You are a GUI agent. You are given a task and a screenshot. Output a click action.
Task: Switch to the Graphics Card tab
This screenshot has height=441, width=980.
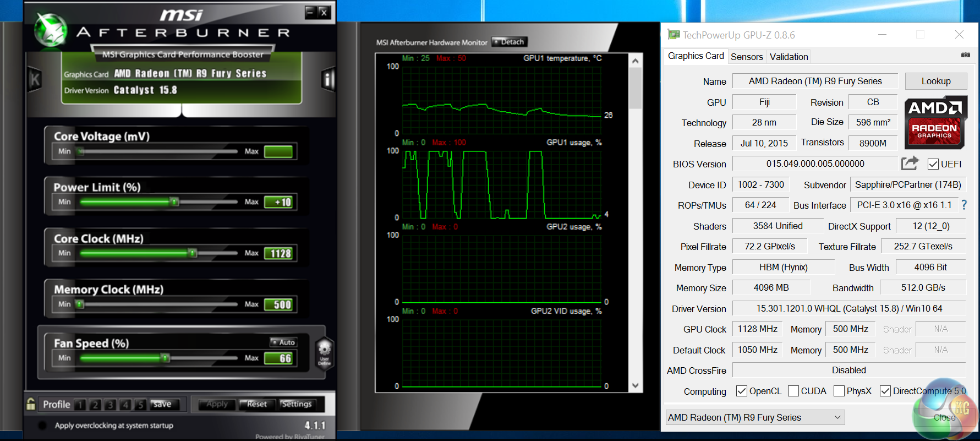696,56
